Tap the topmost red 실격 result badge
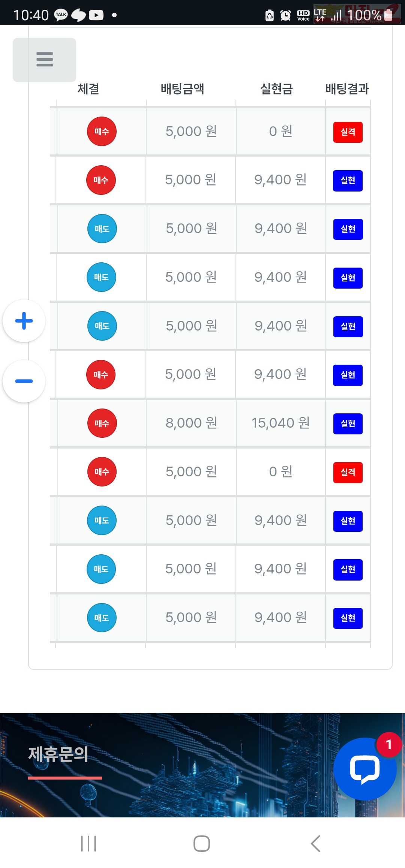The width and height of the screenshot is (405, 868). pyautogui.click(x=348, y=132)
